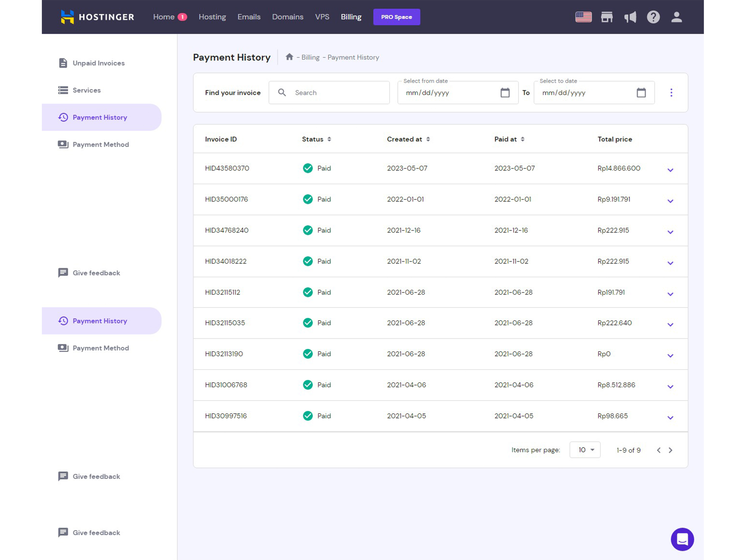Click invoice ID HID35000176

(x=226, y=199)
